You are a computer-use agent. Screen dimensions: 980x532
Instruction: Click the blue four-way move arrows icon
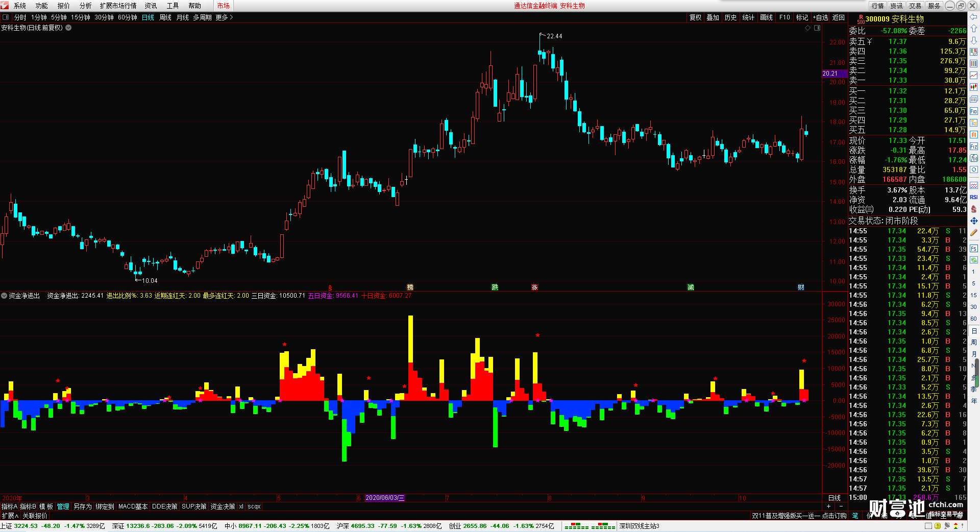(974, 221)
